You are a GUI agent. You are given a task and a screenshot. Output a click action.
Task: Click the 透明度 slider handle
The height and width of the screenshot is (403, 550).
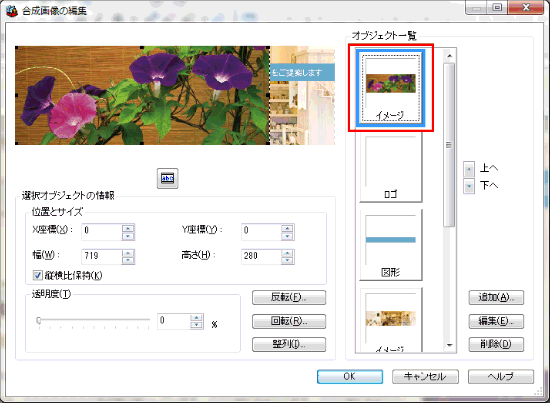[x=39, y=320]
